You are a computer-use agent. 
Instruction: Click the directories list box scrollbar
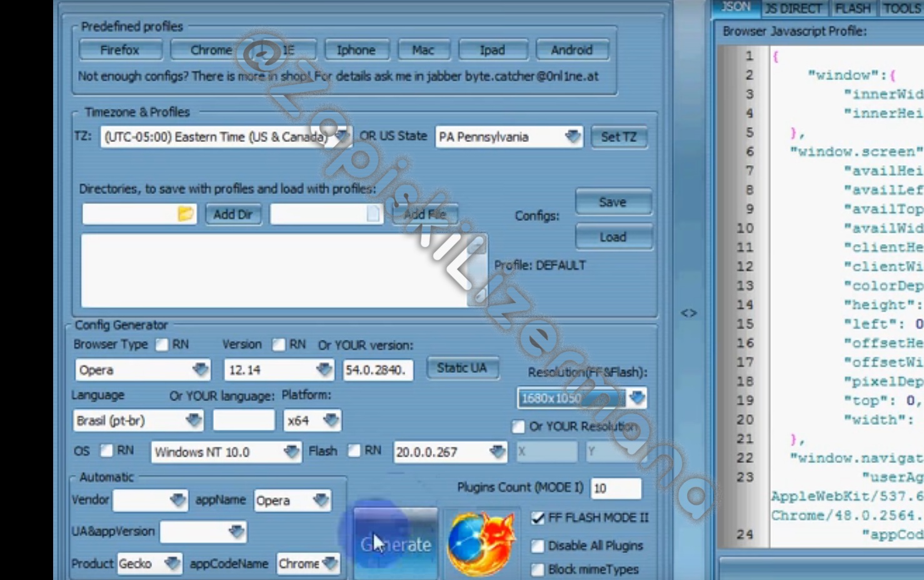point(477,271)
